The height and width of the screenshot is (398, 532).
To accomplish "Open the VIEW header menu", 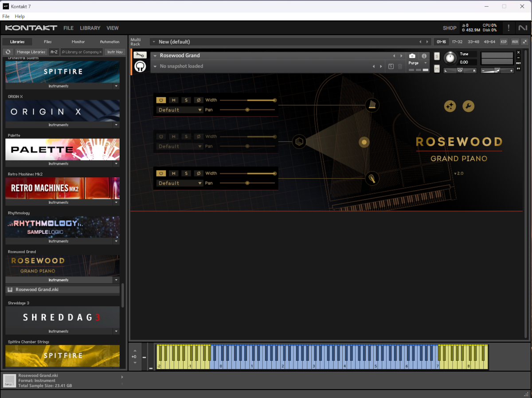I will click(x=113, y=28).
